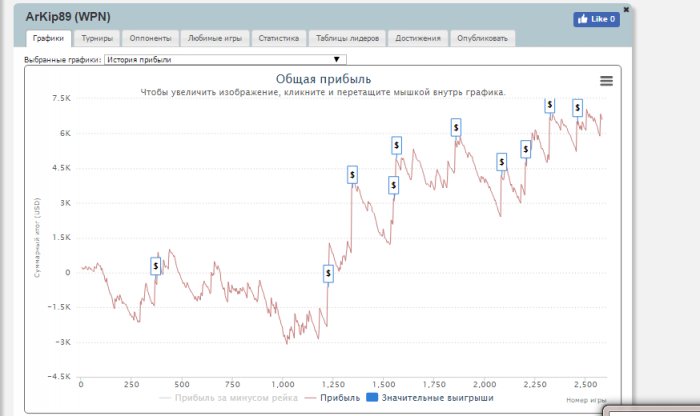Open the Таблицы лидеров tab
The height and width of the screenshot is (416, 700).
[x=347, y=38]
